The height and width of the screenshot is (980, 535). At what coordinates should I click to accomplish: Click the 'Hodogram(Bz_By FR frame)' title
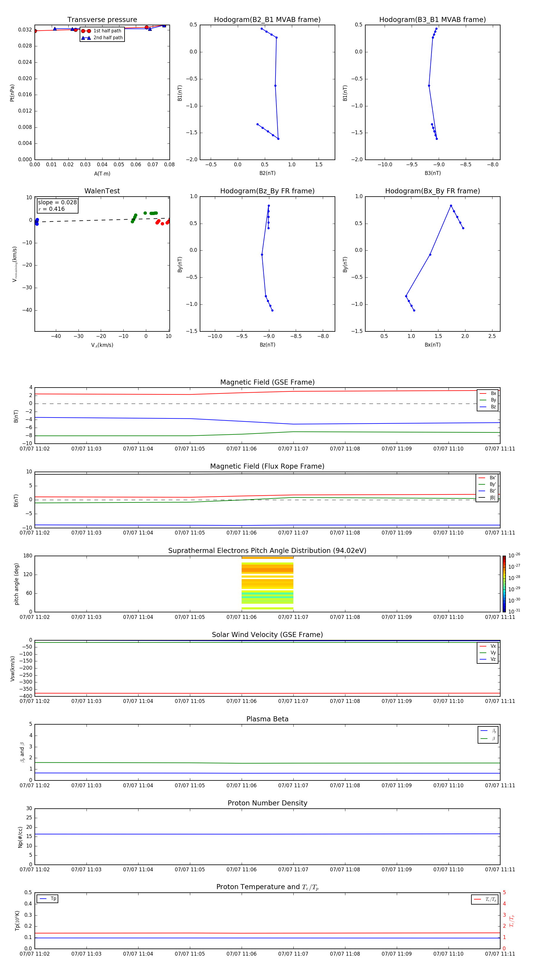267,191
